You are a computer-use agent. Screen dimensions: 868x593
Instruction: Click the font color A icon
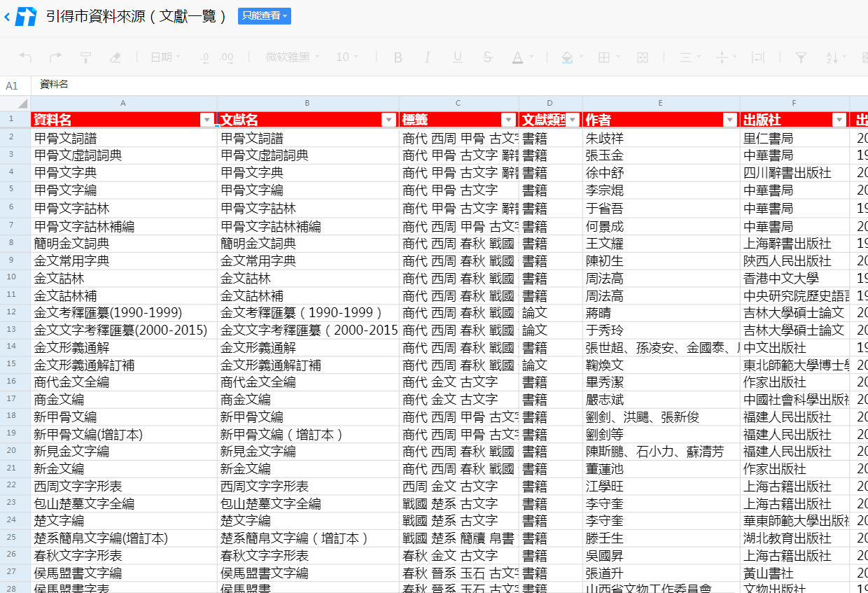pos(517,57)
